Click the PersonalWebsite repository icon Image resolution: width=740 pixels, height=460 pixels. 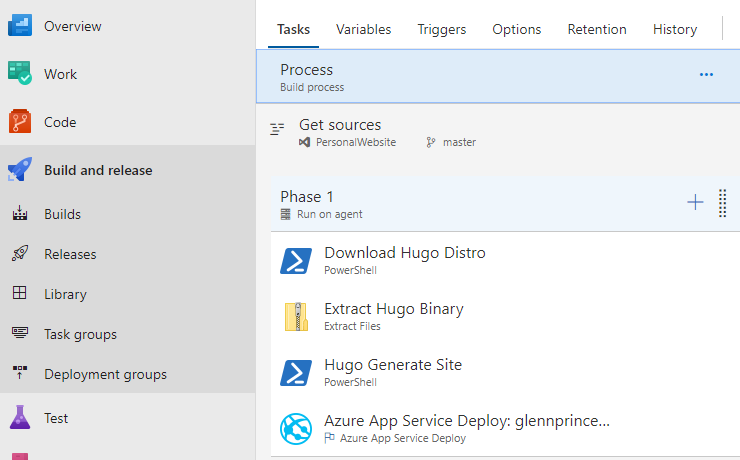304,142
